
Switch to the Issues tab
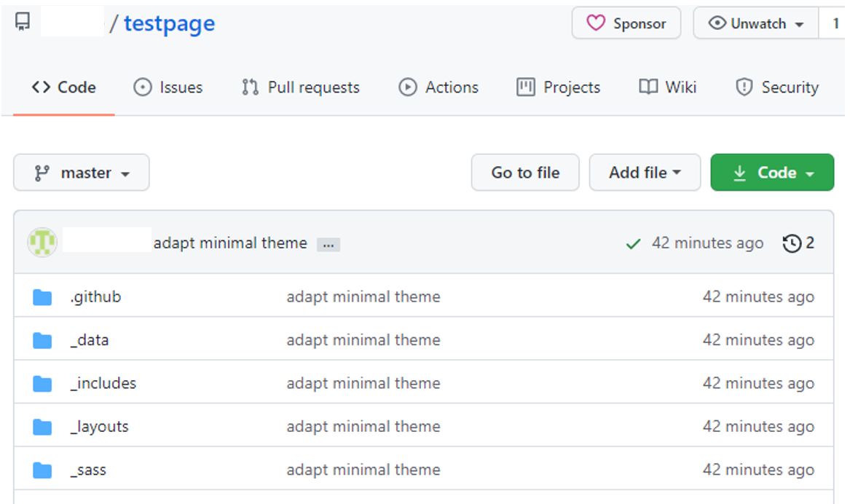168,87
